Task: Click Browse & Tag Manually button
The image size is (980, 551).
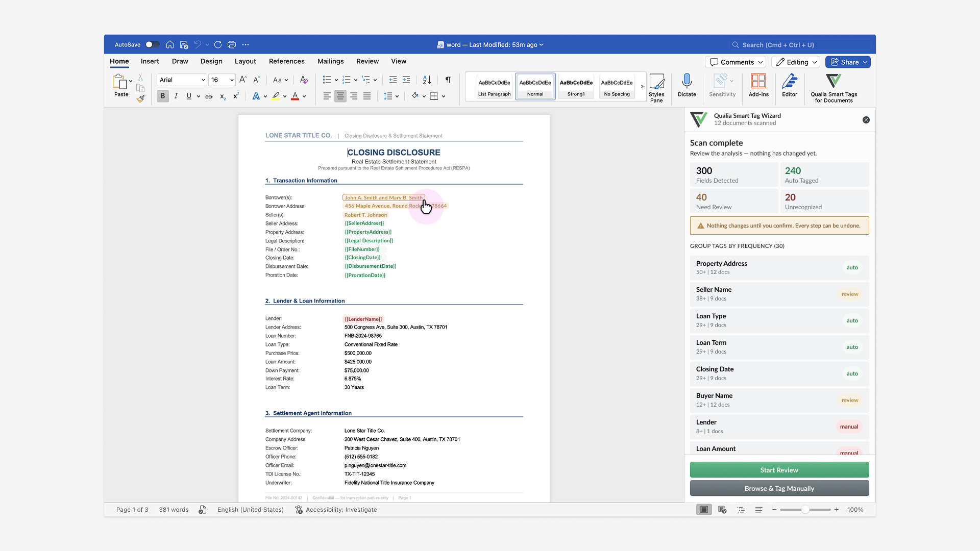Action: [x=779, y=488]
